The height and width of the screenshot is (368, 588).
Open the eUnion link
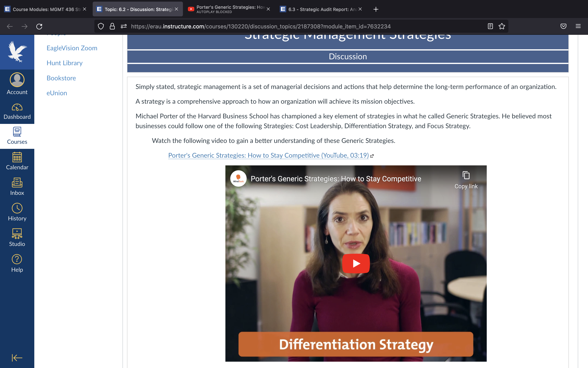(57, 93)
